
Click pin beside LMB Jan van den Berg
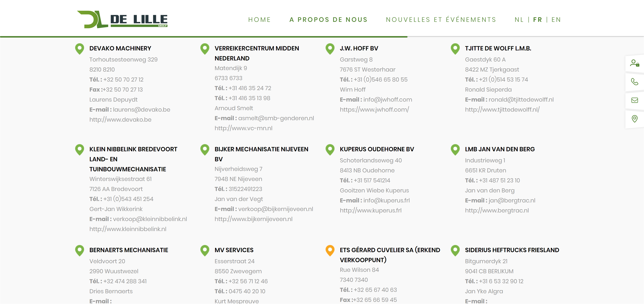pyautogui.click(x=455, y=149)
